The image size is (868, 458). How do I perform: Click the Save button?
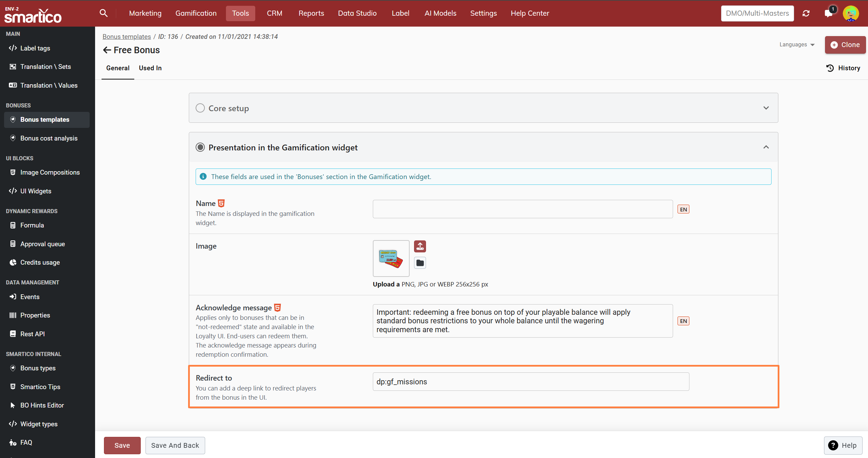122,445
